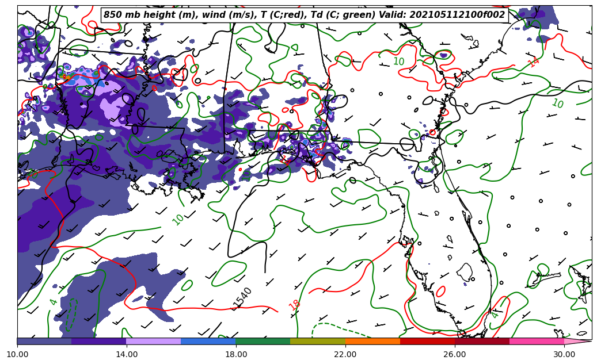The image size is (597, 364).
Task: Click the dark purple 12–14 colorbar segment
Action: (99, 341)
